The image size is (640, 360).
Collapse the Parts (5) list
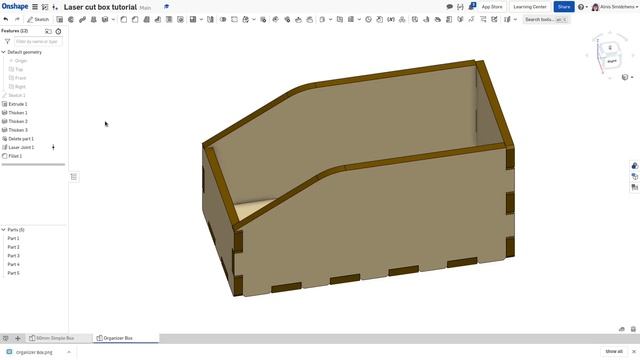pos(4,230)
